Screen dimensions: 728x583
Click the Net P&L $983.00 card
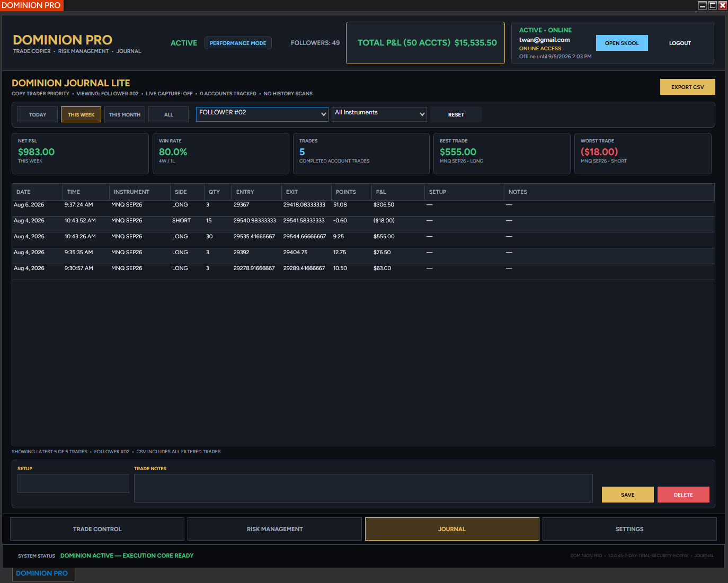coord(80,154)
